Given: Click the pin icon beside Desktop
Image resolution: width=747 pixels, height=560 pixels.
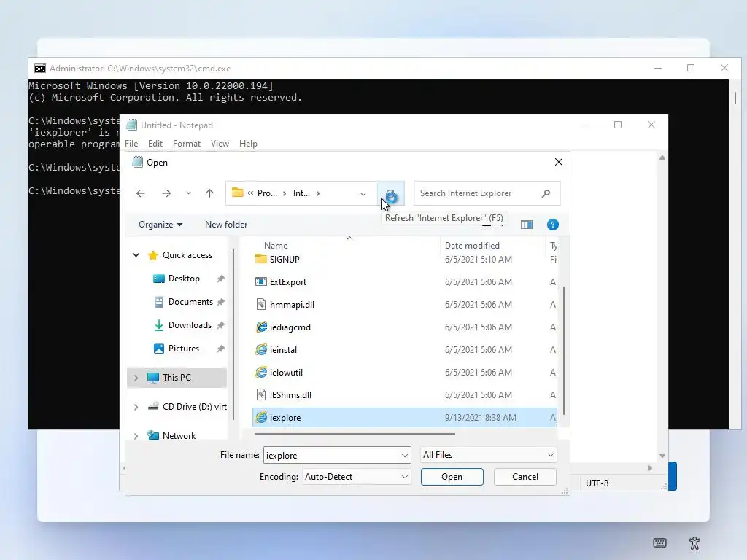Looking at the screenshot, I should [x=220, y=279].
